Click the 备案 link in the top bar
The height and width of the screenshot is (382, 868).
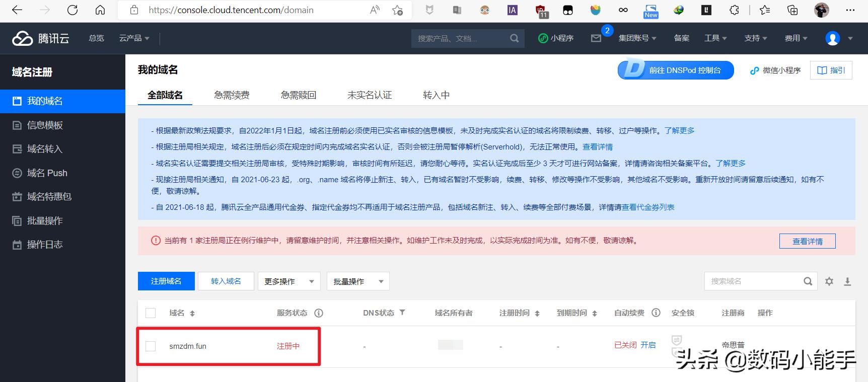[681, 38]
